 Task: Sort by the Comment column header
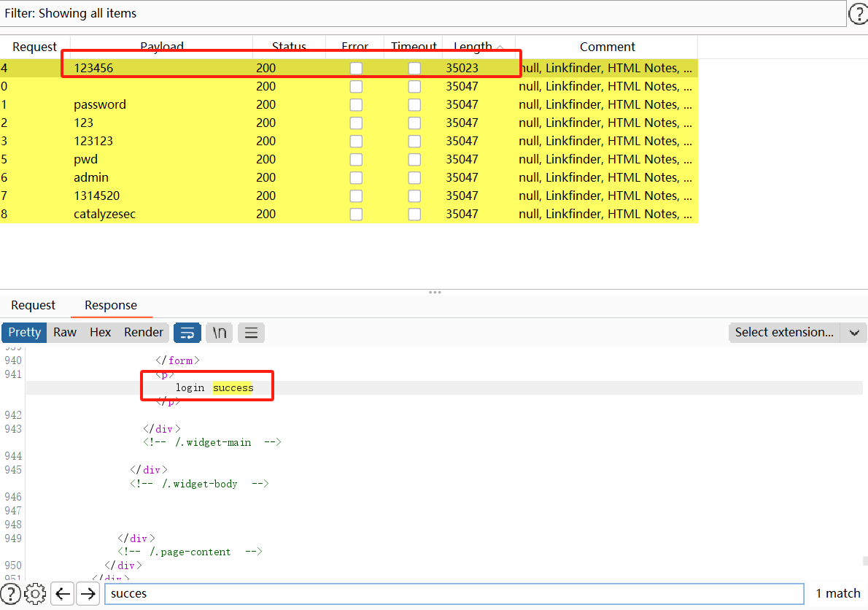(608, 47)
